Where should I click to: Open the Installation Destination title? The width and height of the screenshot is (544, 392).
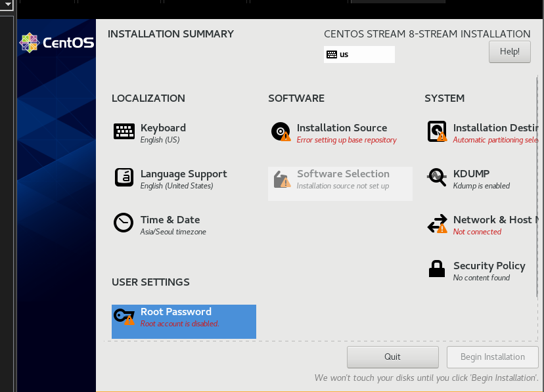496,128
